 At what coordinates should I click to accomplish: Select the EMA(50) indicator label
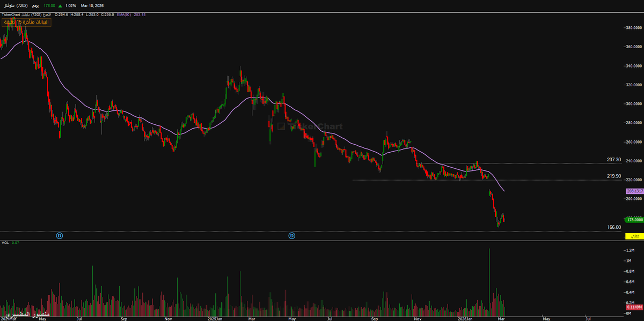[124, 14]
